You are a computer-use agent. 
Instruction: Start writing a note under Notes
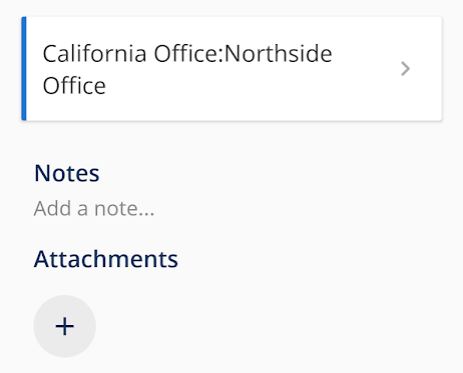(x=94, y=209)
